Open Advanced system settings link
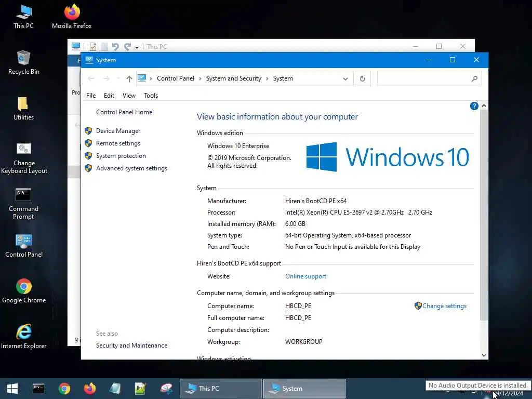 point(131,169)
